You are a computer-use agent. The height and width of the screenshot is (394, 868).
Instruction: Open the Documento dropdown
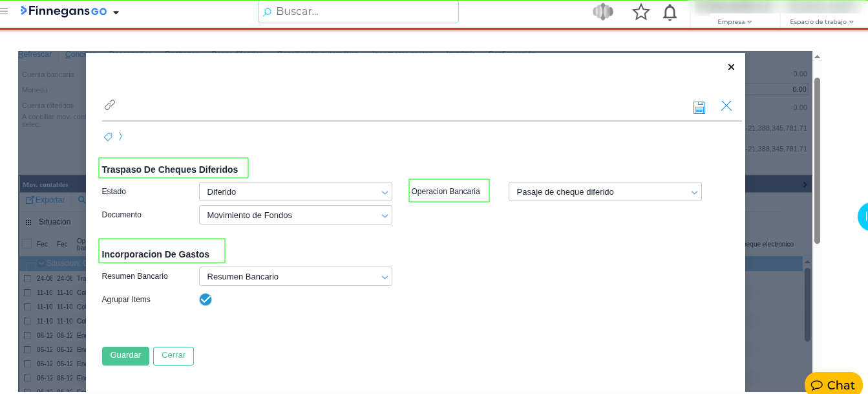(x=295, y=215)
